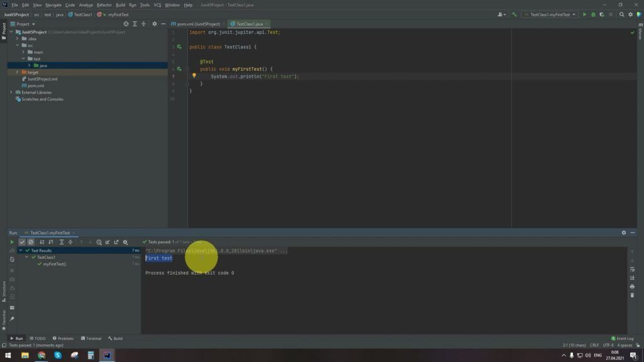Click the yellow intention light bulb

194,76
